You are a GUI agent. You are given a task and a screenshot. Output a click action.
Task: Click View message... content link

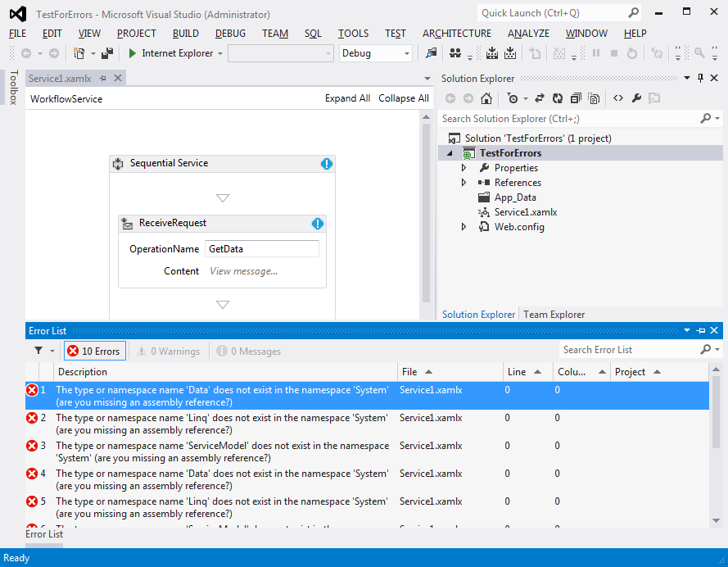click(244, 271)
